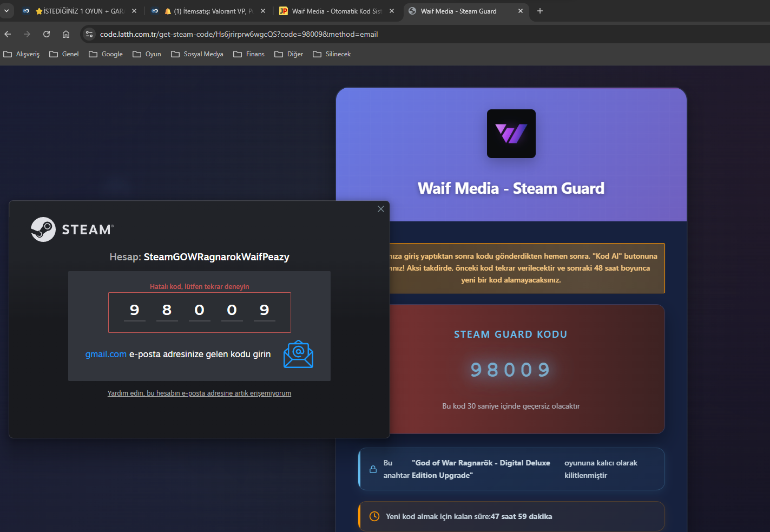Close the Waif Media - Steam Guard tab

[521, 11]
